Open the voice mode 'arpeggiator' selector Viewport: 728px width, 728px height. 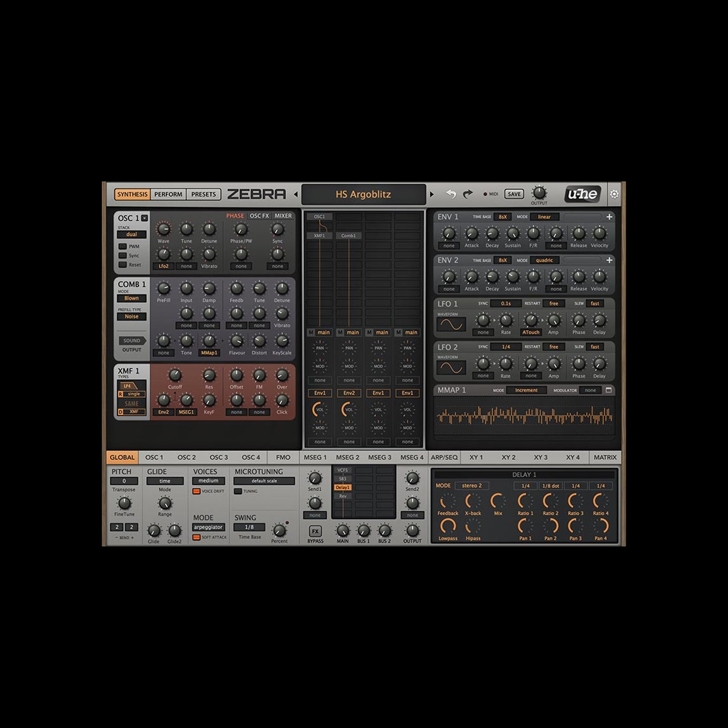coord(208,527)
